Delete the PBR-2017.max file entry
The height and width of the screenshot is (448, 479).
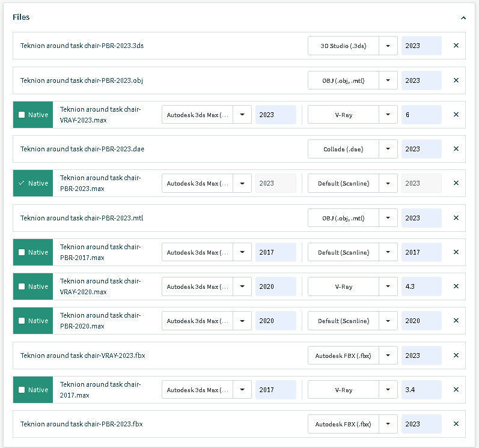(x=456, y=252)
